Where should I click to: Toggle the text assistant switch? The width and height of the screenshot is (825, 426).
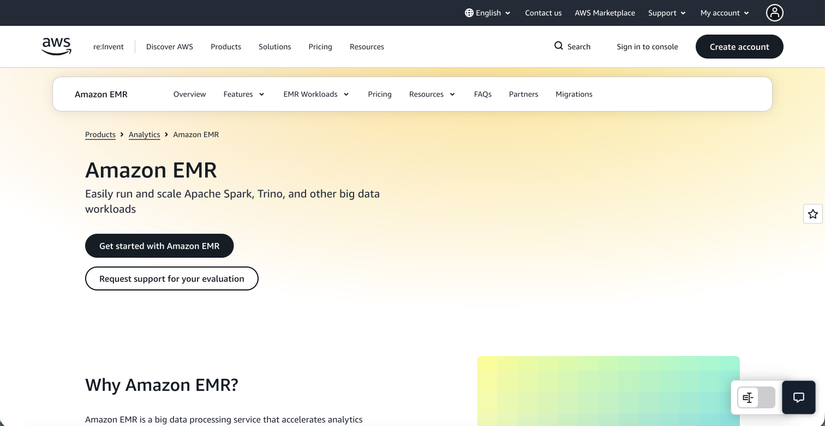pyautogui.click(x=756, y=398)
